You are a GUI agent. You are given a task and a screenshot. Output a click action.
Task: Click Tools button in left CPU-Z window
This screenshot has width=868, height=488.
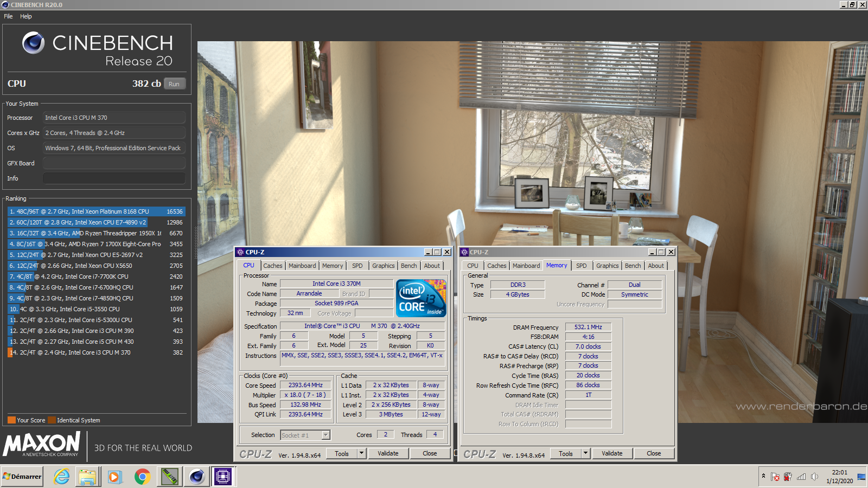342,453
